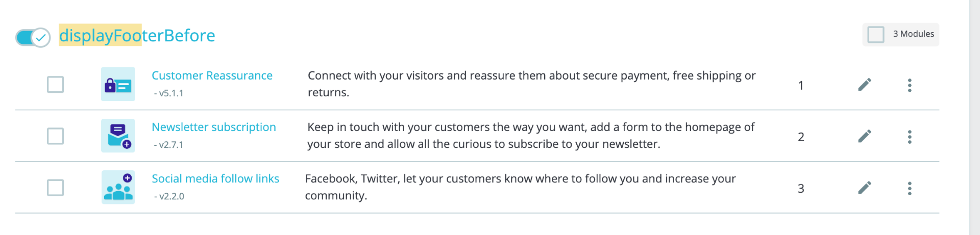
Task: Click the Customer Reassurance module icon
Action: click(118, 84)
